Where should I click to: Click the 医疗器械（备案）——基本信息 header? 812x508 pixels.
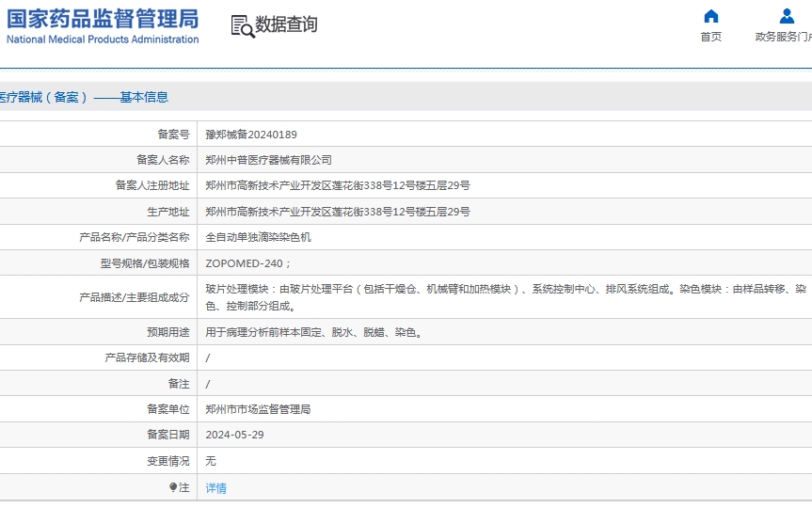point(84,97)
